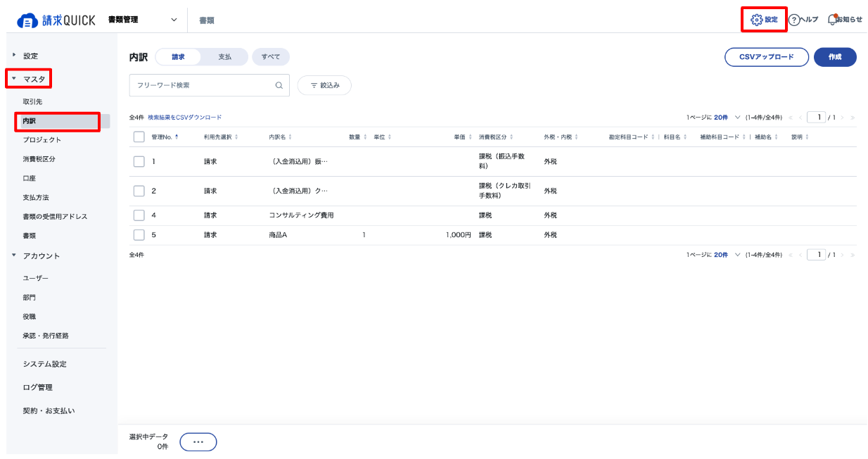Click the 課税（振込手数料） cell
The image size is (868, 459).
tap(502, 161)
